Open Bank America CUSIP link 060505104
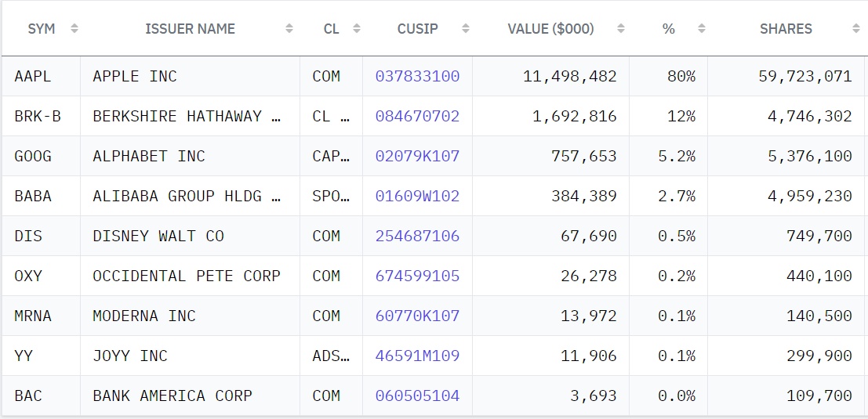 coord(417,396)
